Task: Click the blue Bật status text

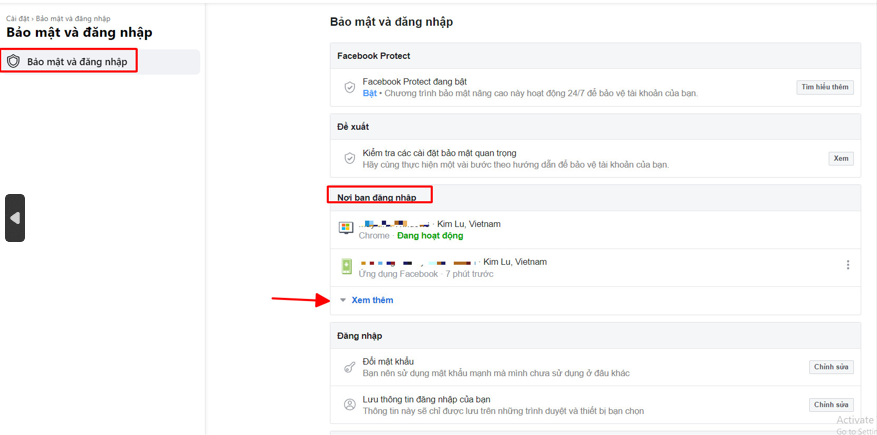Action: [x=369, y=93]
